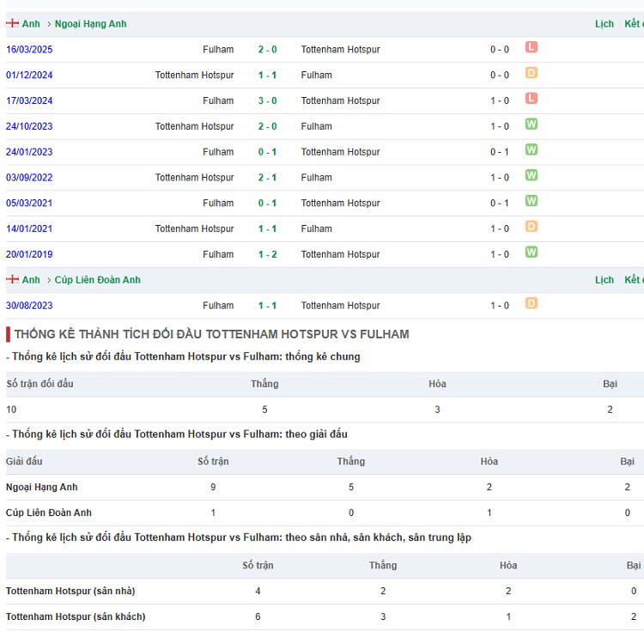The image size is (644, 644).
Task: Open Lịch in the Ngoại Hạng Anh header
Action: pos(605,24)
